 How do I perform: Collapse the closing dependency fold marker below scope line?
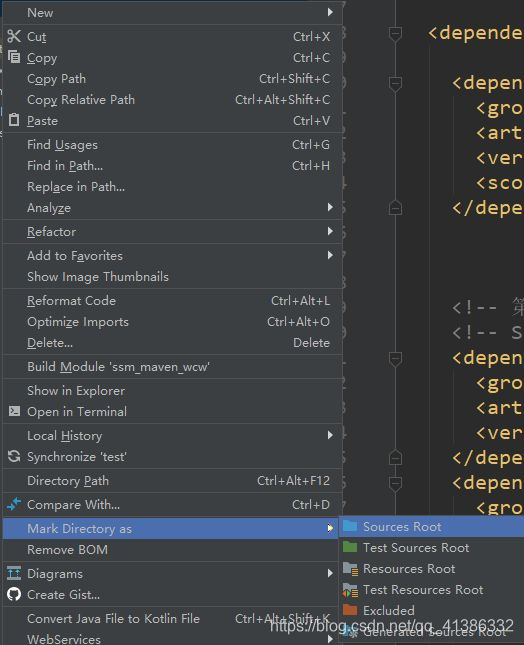coord(395,207)
